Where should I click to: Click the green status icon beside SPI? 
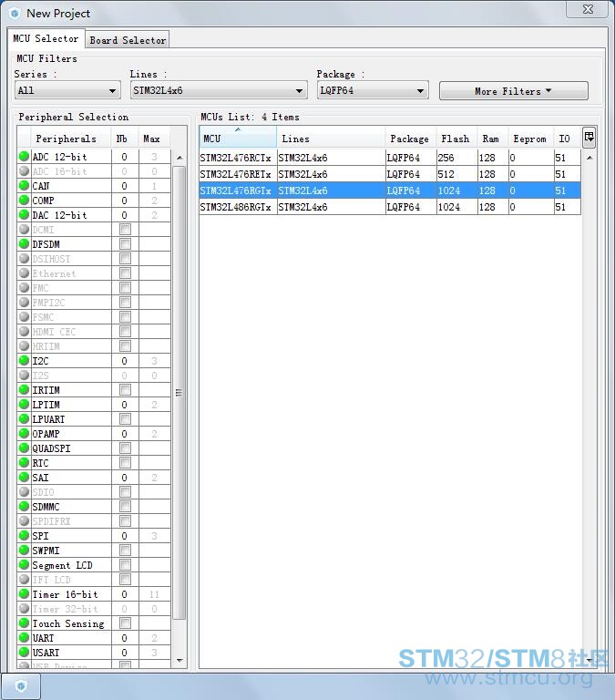point(24,536)
